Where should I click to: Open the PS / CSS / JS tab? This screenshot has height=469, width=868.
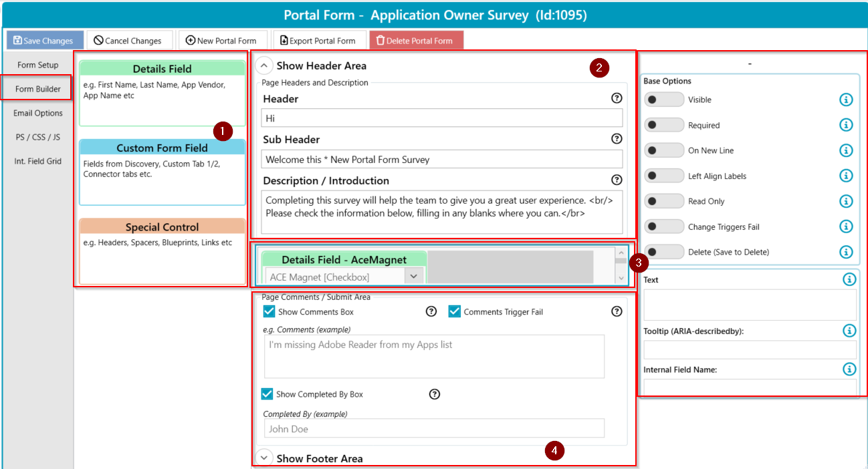[x=38, y=137]
